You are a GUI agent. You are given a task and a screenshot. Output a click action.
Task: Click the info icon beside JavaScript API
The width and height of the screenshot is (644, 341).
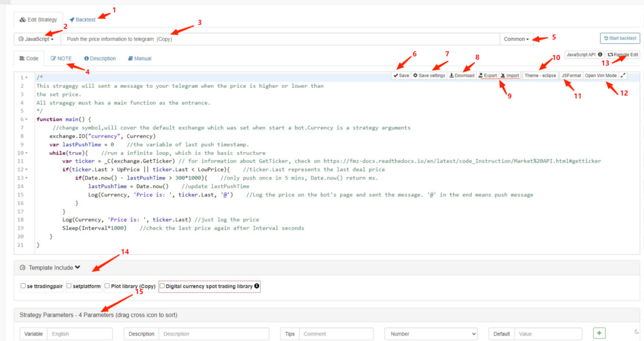(x=600, y=54)
